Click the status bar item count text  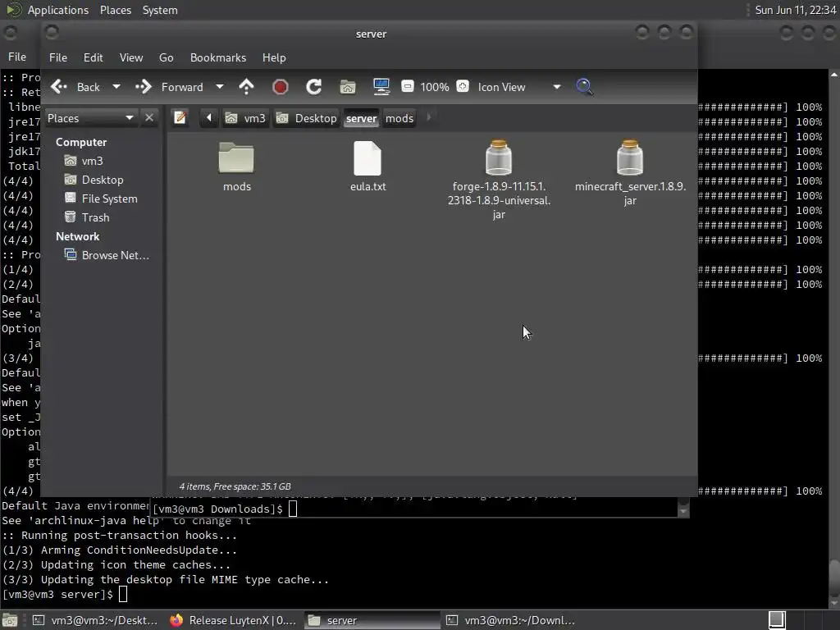(235, 486)
